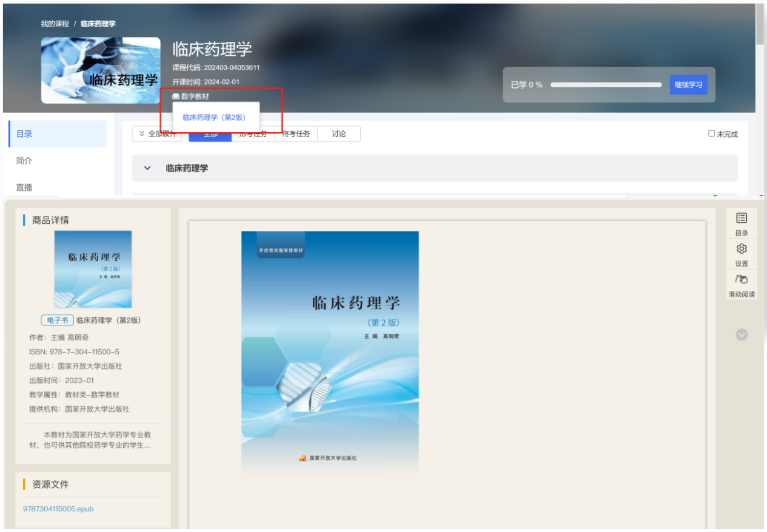Screen dimensions: 767x532
Task: Open 简介 in the left sidebar
Action: tap(25, 161)
